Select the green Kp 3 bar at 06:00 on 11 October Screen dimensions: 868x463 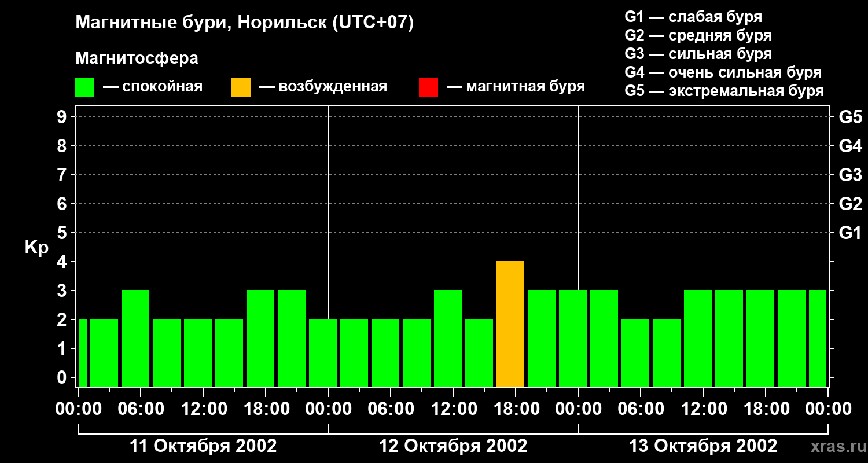[135, 339]
